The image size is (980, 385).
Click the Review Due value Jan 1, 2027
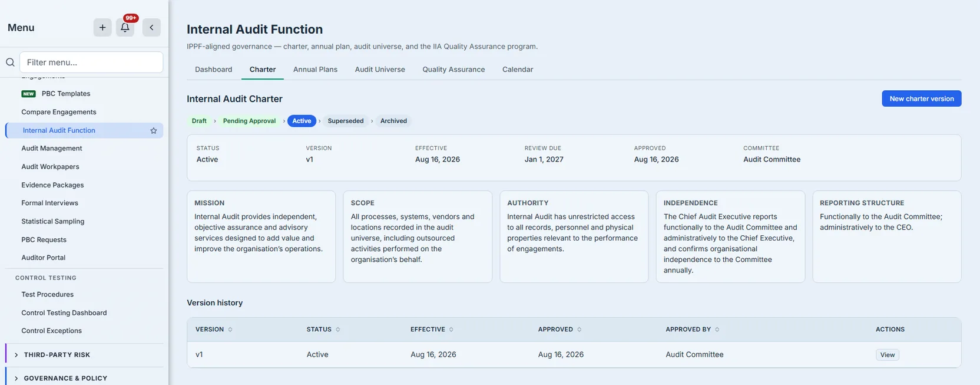(544, 159)
